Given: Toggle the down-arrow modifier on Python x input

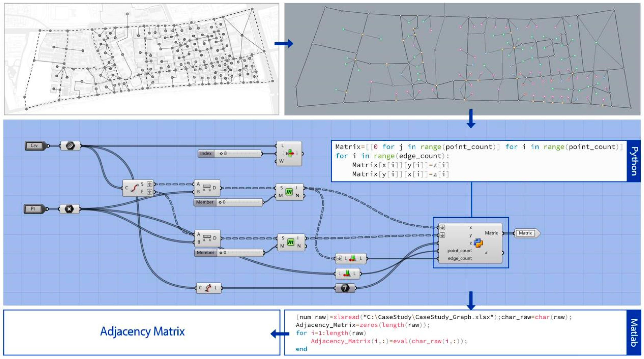Looking at the screenshot, I should (x=442, y=227).
